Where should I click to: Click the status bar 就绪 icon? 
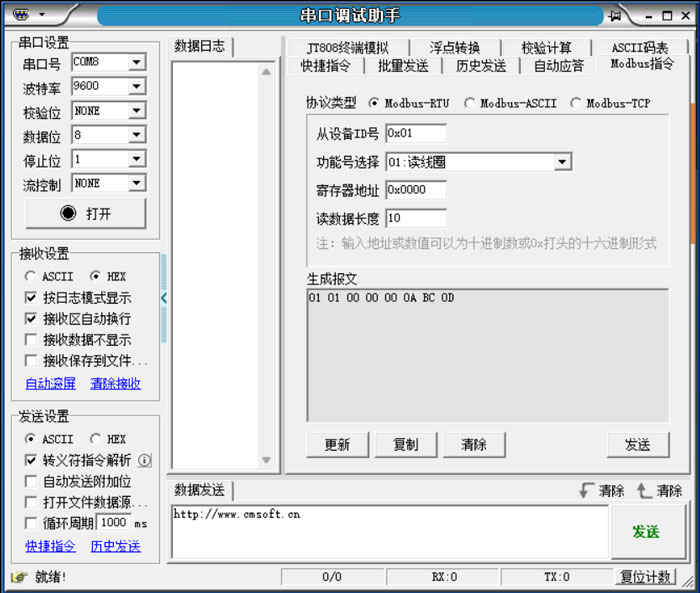(x=18, y=577)
